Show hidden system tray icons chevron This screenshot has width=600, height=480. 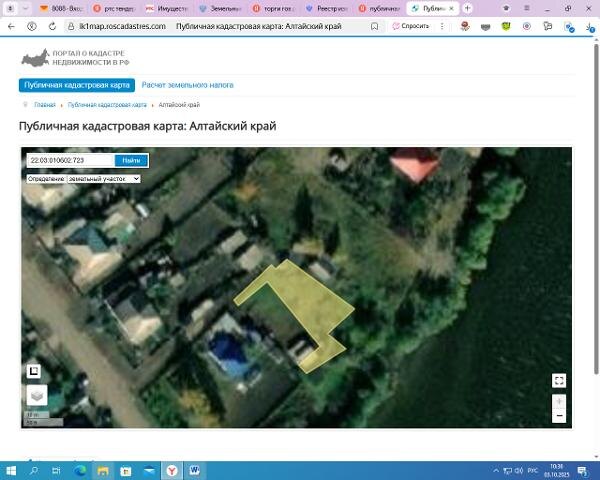496,470
